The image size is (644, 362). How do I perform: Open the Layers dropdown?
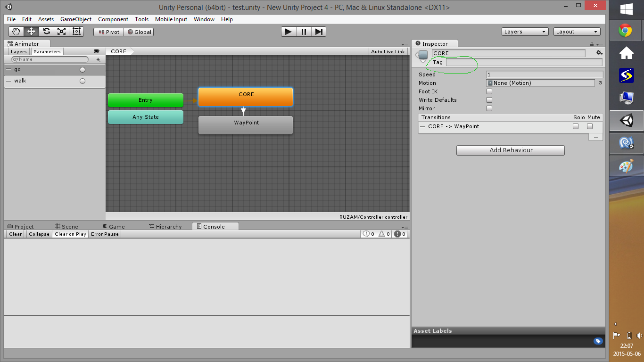pos(525,32)
